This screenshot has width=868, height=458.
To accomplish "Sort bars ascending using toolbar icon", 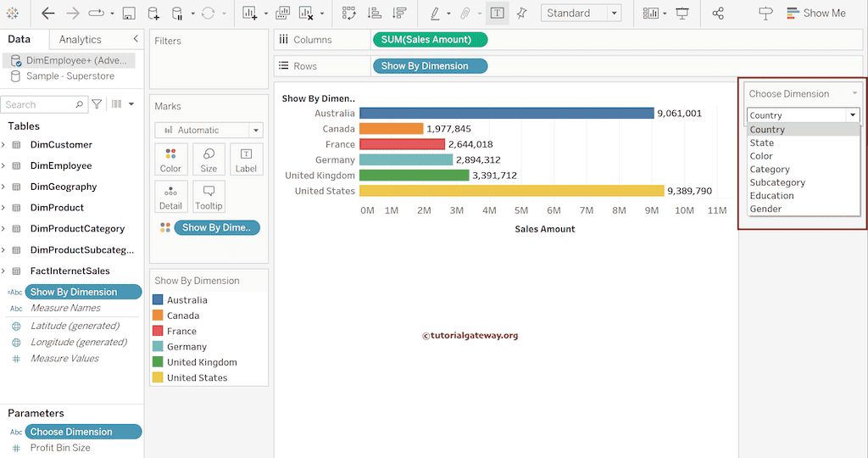I will point(375,14).
